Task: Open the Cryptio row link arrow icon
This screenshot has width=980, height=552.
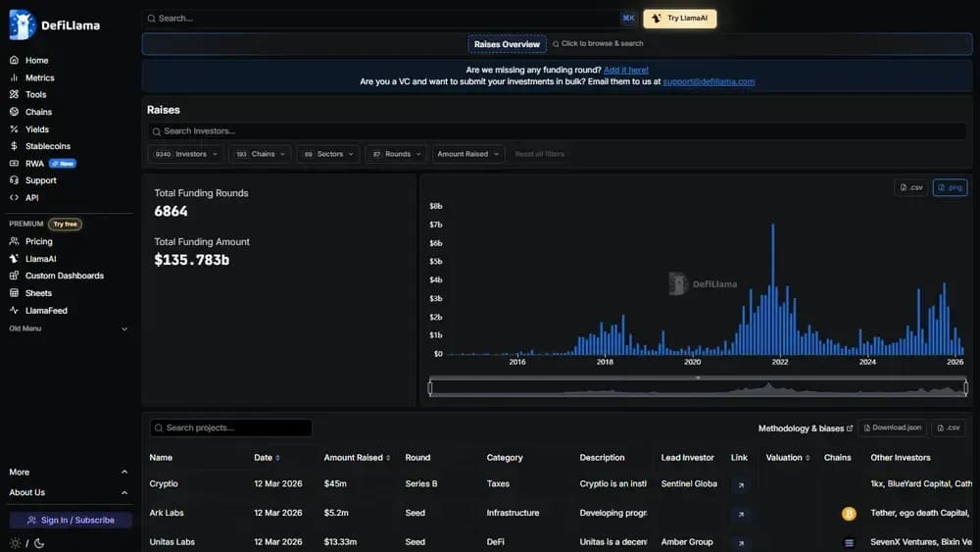Action: tap(741, 484)
